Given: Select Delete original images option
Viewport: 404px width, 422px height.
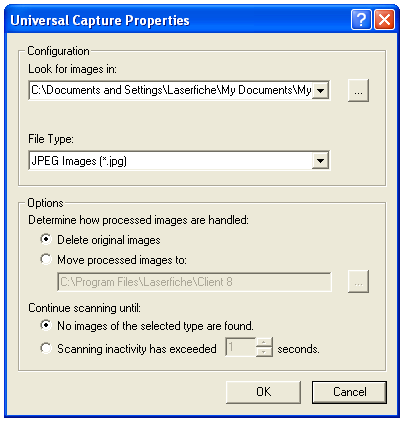Looking at the screenshot, I should [x=46, y=240].
